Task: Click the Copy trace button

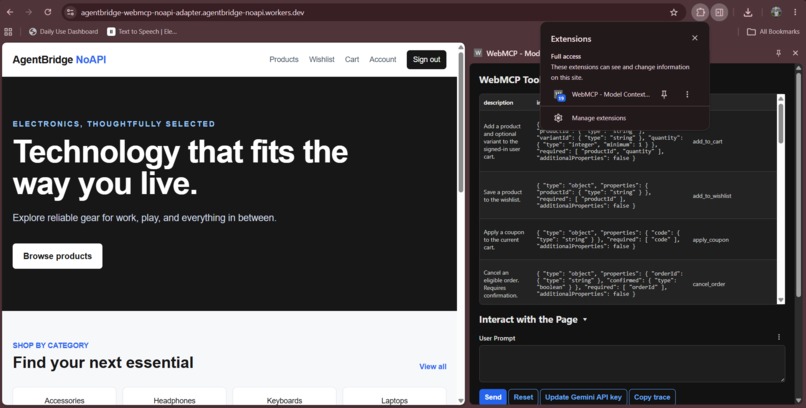Action: pyautogui.click(x=652, y=397)
